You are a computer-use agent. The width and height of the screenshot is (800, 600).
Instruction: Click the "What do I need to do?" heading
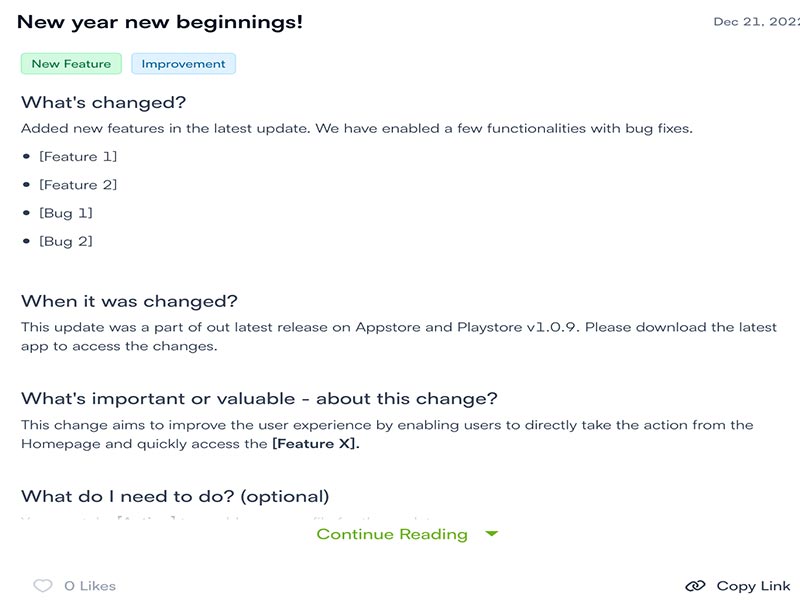point(175,496)
